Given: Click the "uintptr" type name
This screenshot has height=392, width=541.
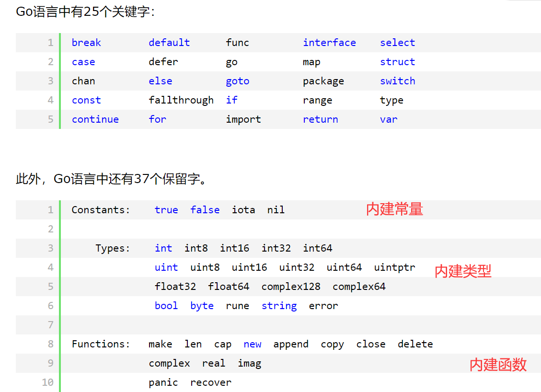Looking at the screenshot, I should (x=395, y=267).
